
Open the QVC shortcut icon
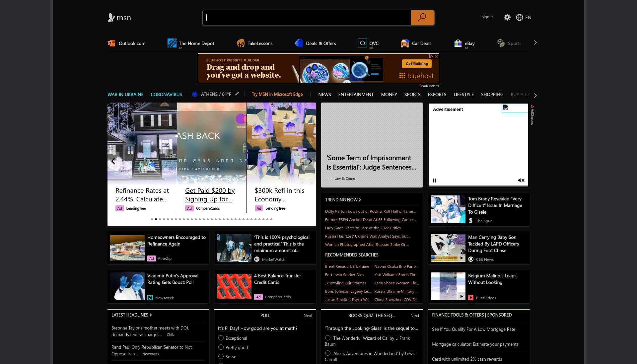click(x=362, y=43)
